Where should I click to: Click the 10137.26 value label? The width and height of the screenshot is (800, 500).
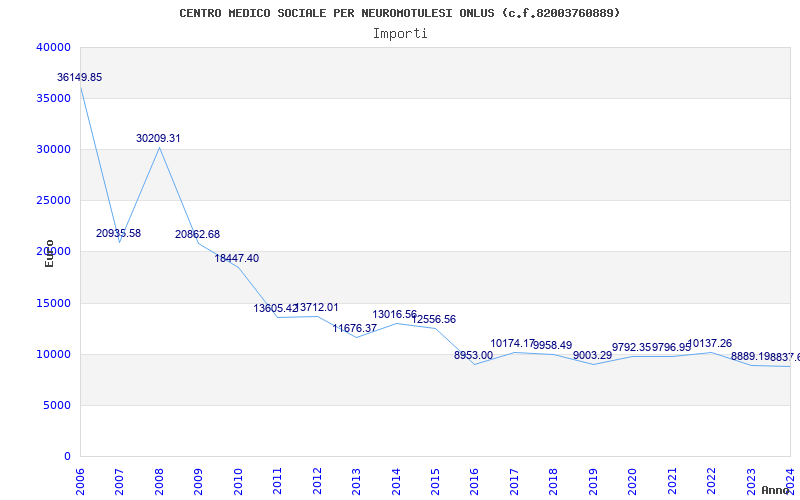(710, 343)
